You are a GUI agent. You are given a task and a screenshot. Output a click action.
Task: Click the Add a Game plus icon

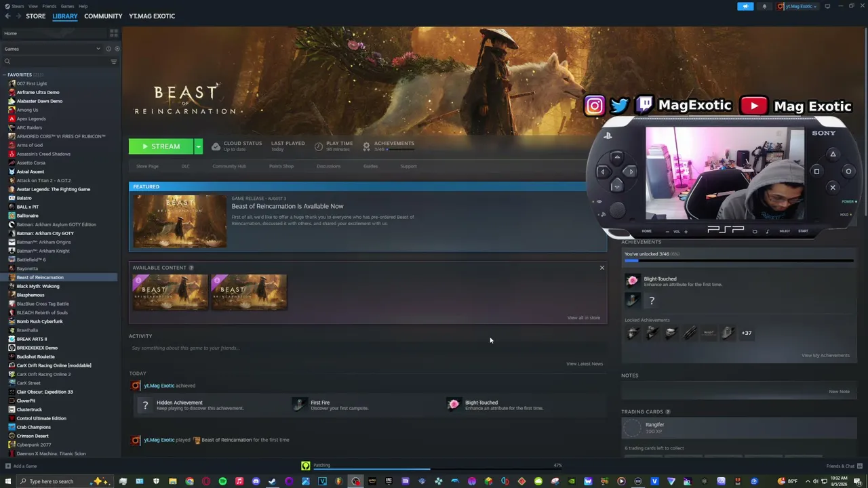(7, 466)
